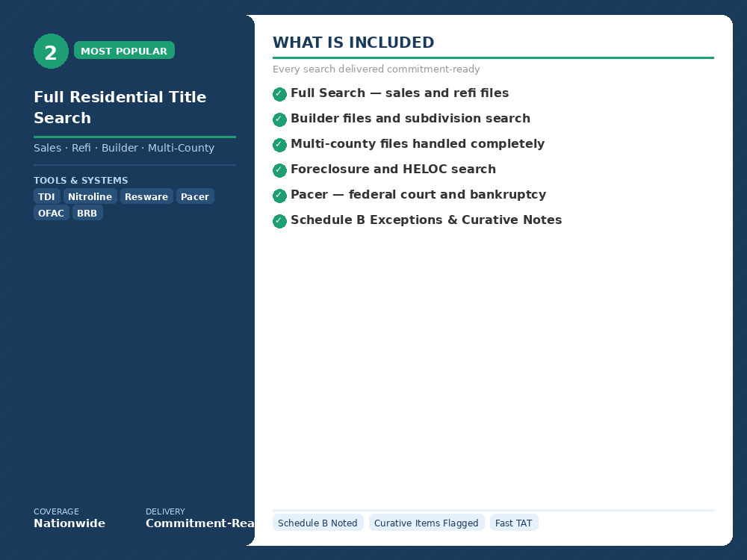Click the Schedule B Noted tag
The image size is (747, 560).
click(317, 523)
